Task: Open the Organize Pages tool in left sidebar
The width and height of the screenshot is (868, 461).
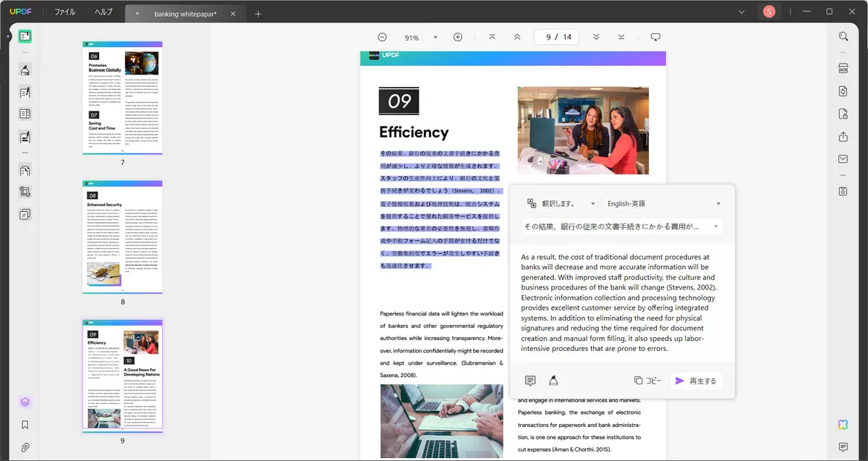Action: (x=25, y=170)
